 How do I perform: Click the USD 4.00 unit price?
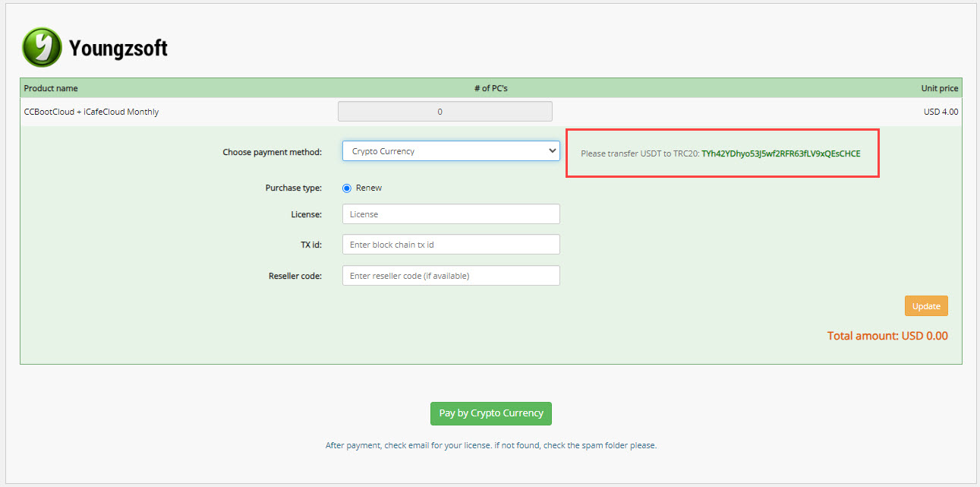pos(941,112)
